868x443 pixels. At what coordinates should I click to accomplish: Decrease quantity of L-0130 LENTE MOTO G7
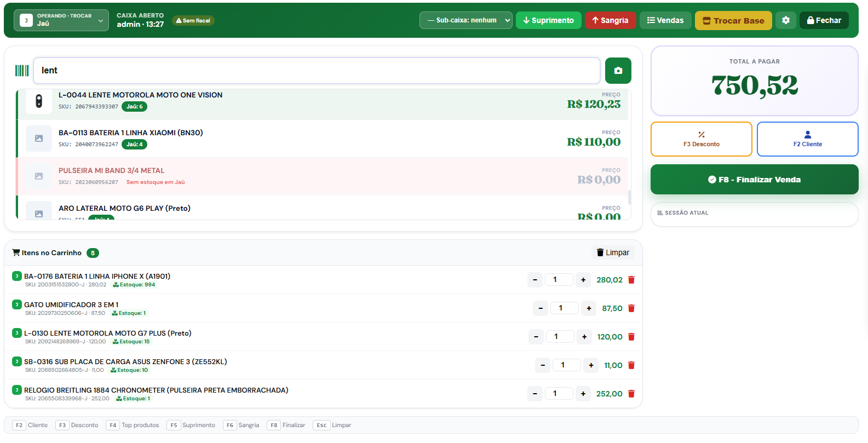tap(536, 337)
